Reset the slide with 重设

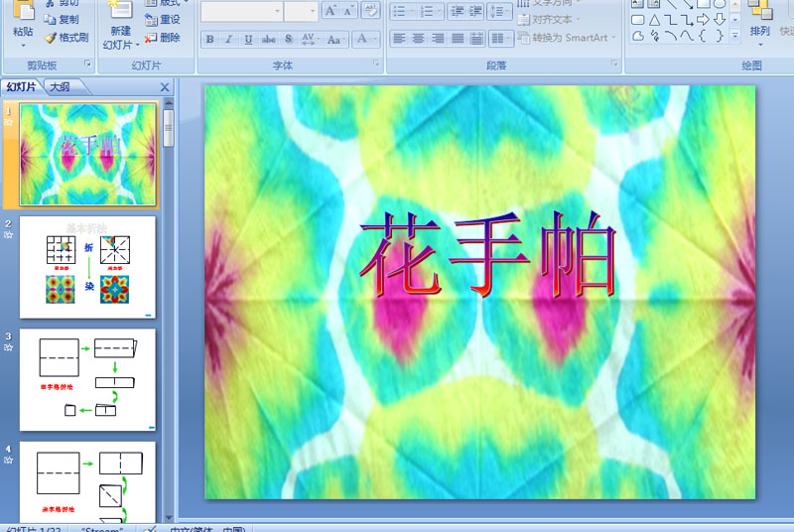click(162, 19)
